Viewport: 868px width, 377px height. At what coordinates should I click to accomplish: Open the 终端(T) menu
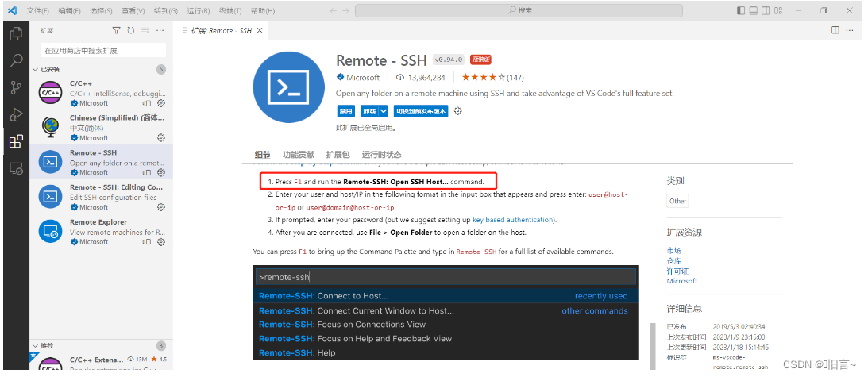(x=230, y=10)
